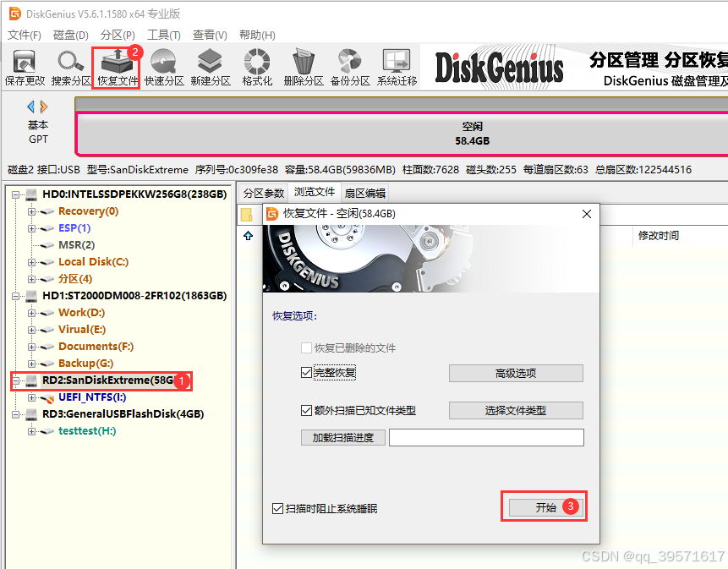Toggle Prevent System Sleep (扫描时阻止系统睡眠) checkbox

coord(277,509)
